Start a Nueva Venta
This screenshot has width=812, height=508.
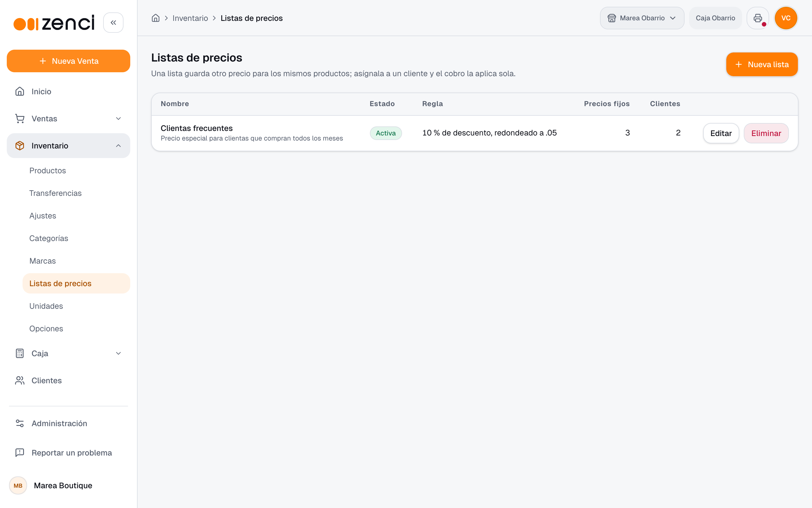[x=69, y=61]
